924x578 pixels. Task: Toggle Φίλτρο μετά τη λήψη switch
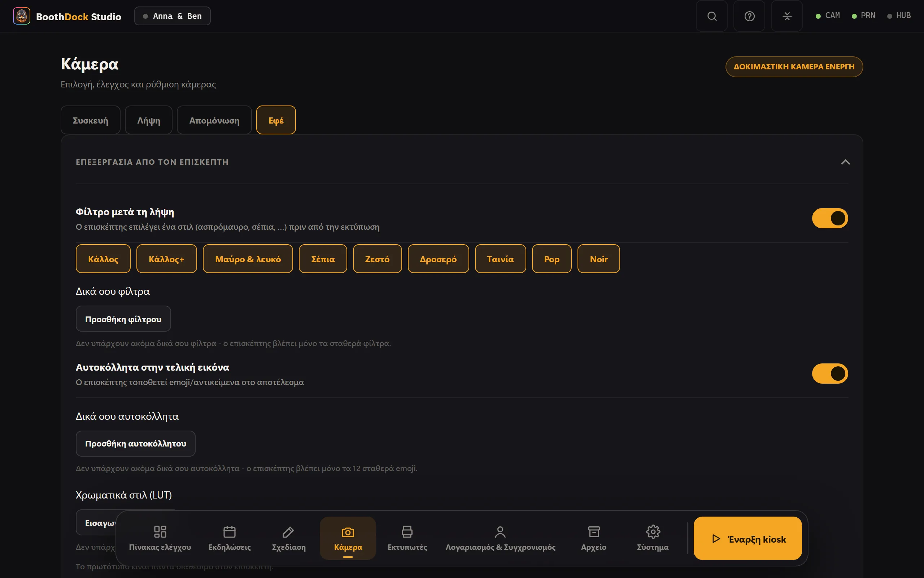click(830, 218)
